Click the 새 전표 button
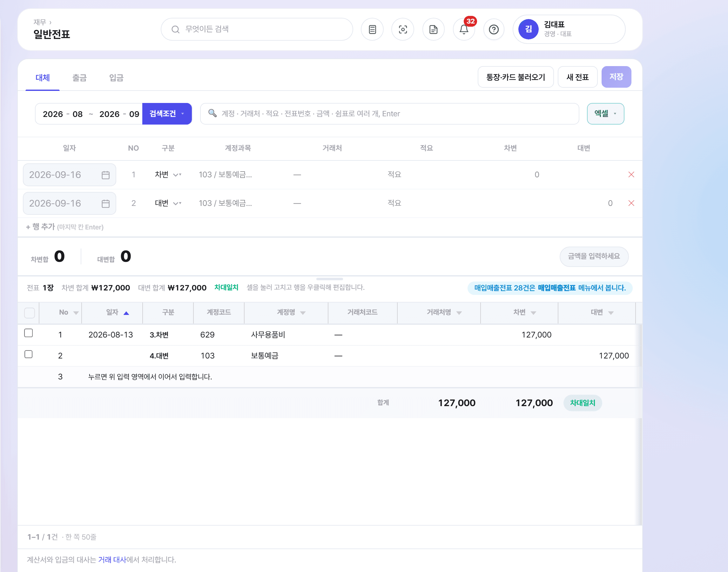Image resolution: width=728 pixels, height=572 pixels. [x=577, y=77]
